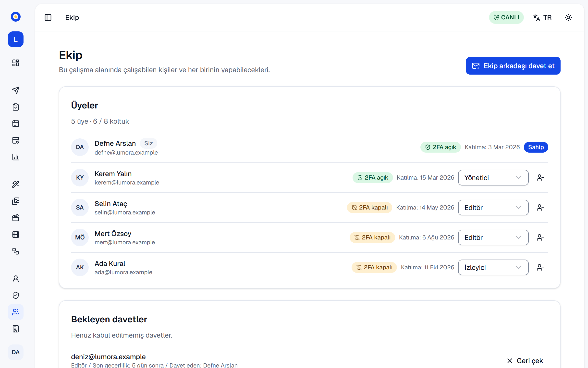Click defne@lumora.example email text

pyautogui.click(x=126, y=153)
